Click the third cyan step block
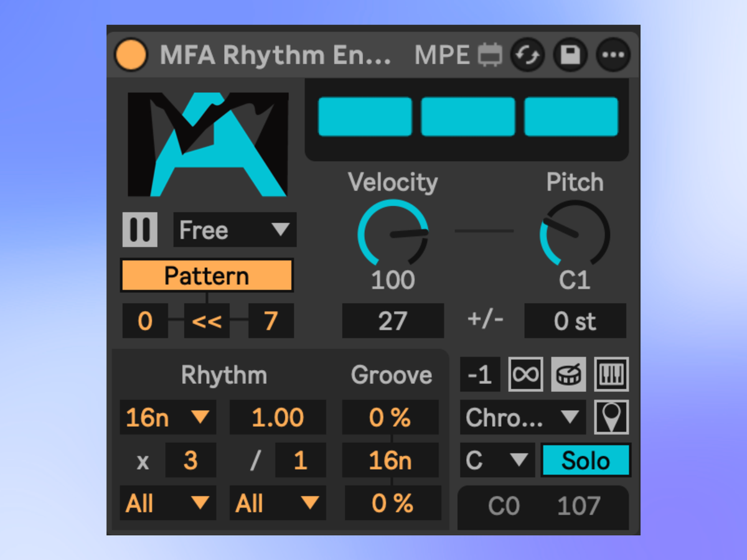The width and height of the screenshot is (747, 560). click(x=571, y=116)
